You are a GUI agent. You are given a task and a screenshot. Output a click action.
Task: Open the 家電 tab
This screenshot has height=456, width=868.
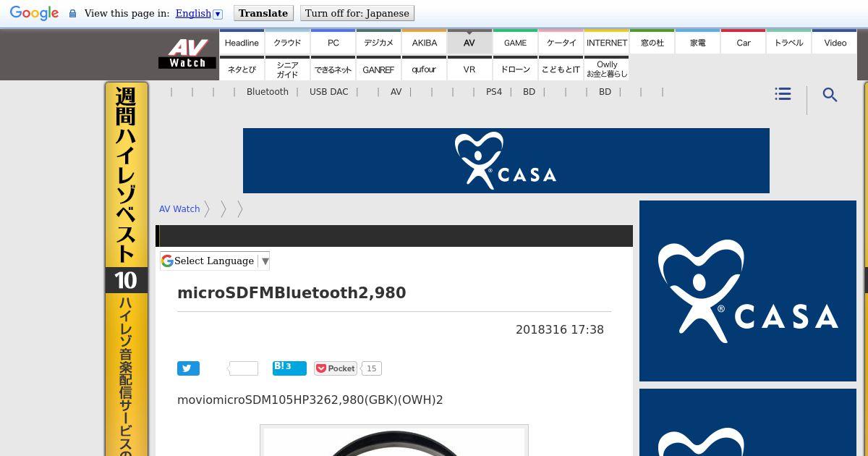697,42
